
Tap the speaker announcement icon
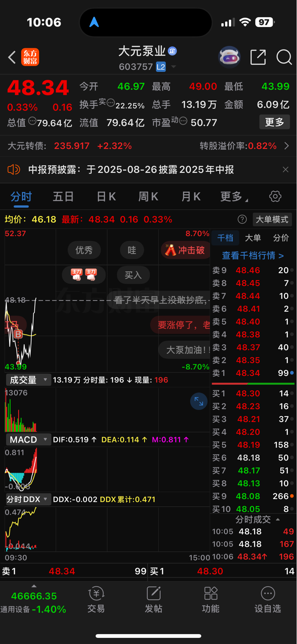pyautogui.click(x=14, y=169)
